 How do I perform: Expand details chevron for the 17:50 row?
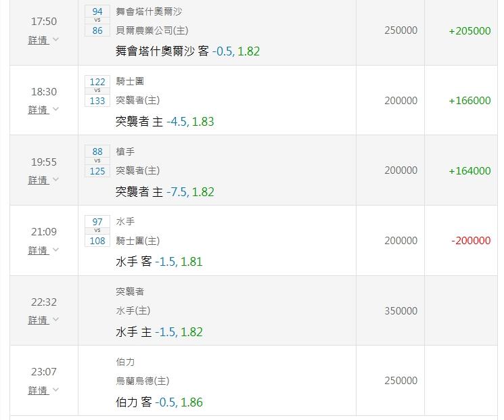55,39
